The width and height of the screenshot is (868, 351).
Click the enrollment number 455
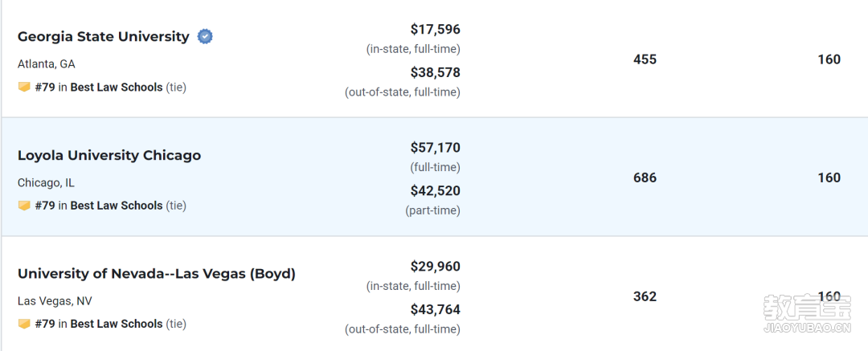point(645,59)
